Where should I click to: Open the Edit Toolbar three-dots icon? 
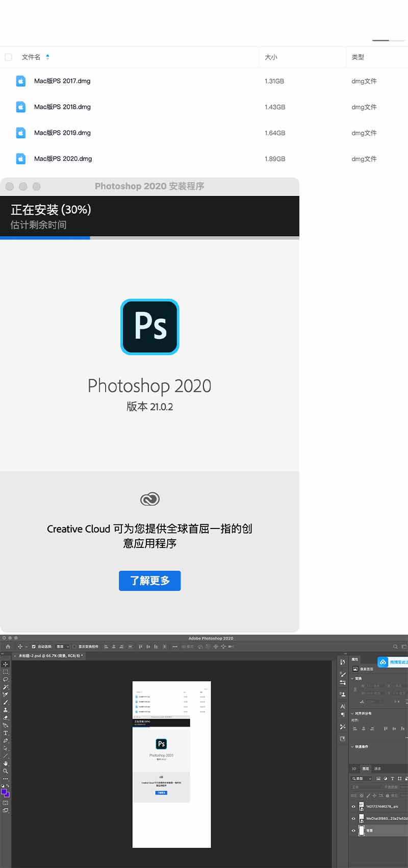(x=5, y=779)
